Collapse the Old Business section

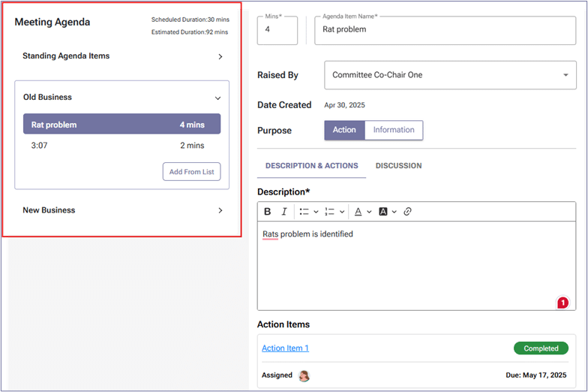[218, 98]
